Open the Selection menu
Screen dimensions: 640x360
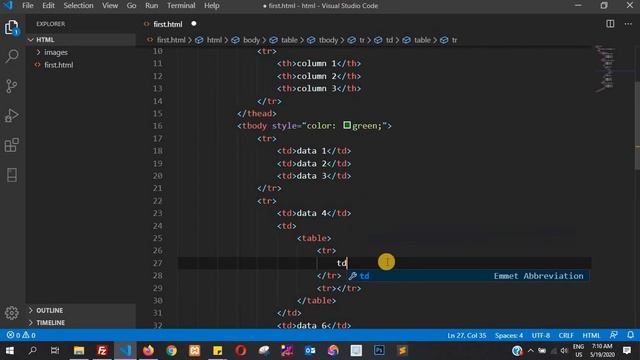click(x=78, y=6)
